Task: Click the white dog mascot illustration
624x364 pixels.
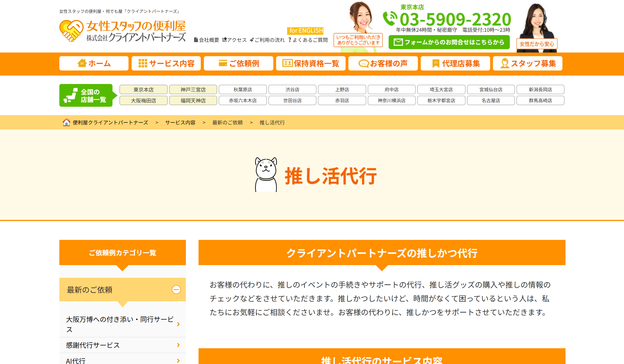Action: pyautogui.click(x=266, y=175)
